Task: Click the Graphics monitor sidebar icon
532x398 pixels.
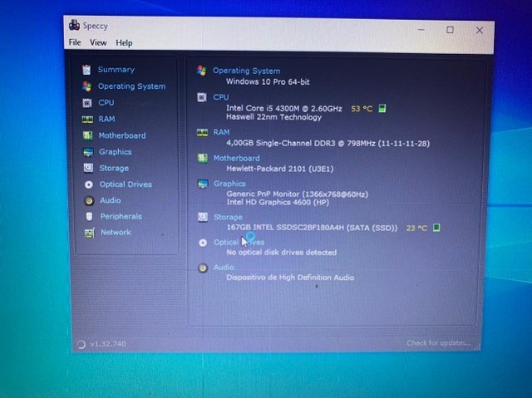Action: point(88,152)
